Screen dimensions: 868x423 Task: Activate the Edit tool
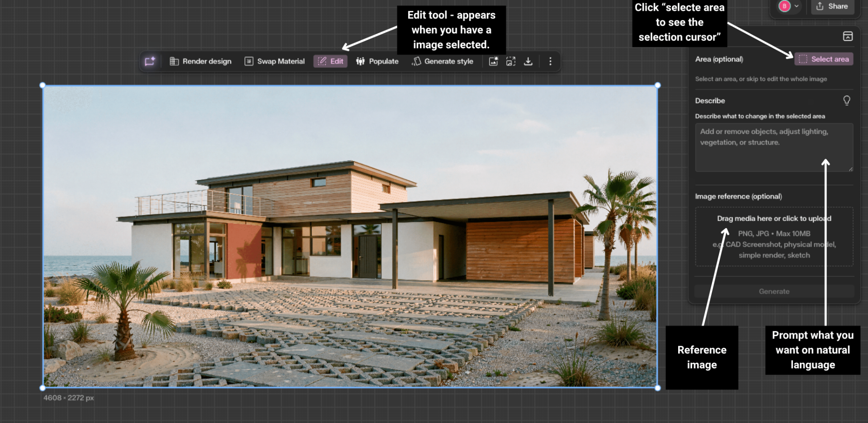[330, 61]
